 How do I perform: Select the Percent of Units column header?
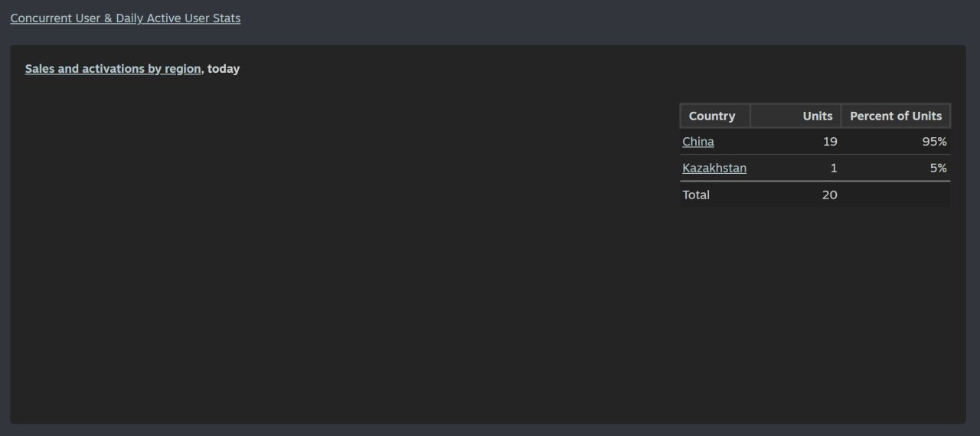[x=895, y=116]
